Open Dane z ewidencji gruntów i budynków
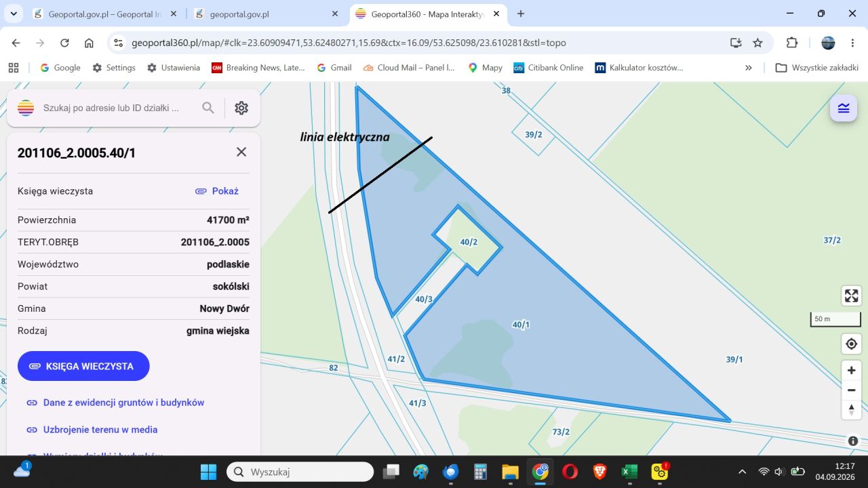Image resolution: width=868 pixels, height=488 pixels. click(x=115, y=403)
